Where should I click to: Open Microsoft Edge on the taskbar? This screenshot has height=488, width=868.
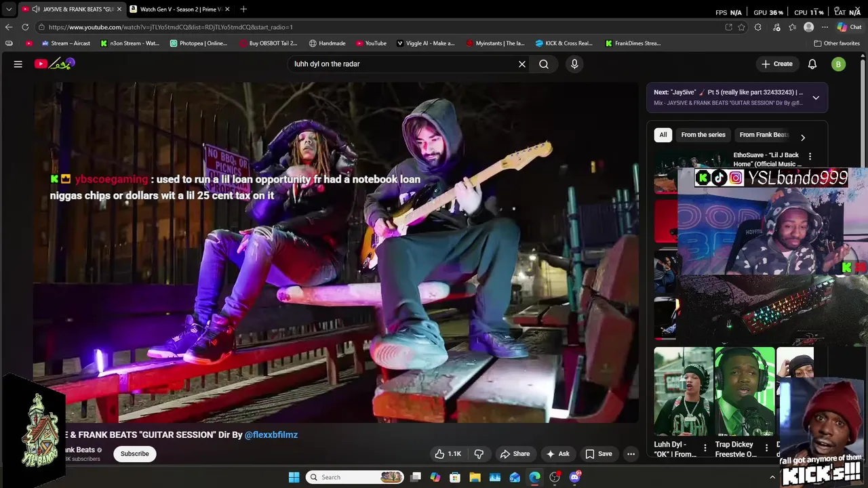coord(535,477)
